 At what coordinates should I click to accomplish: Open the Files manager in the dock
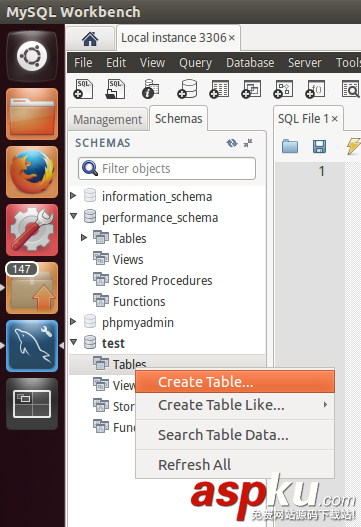click(x=32, y=114)
